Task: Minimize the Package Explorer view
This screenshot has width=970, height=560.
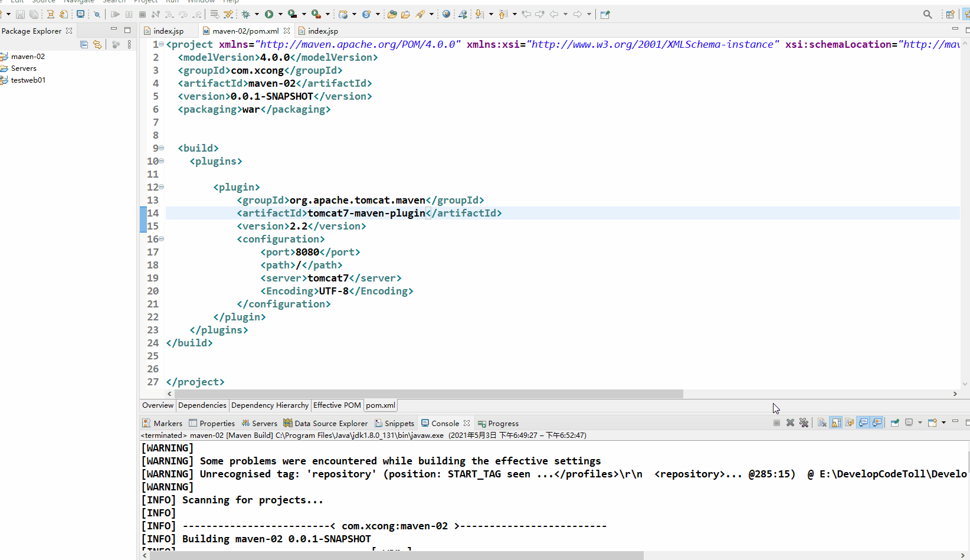Action: [x=114, y=30]
